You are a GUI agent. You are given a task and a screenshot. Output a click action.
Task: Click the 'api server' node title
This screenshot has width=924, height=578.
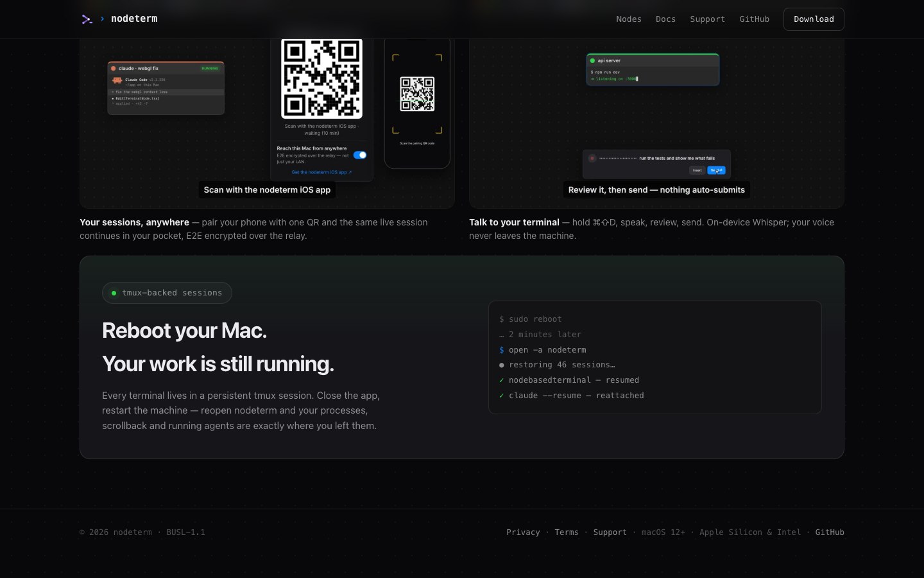coord(609,60)
